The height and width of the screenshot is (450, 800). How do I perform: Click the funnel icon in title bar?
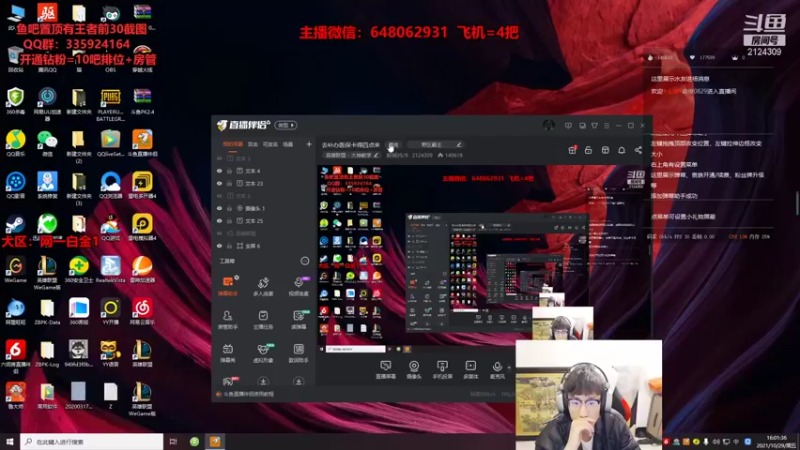594,126
